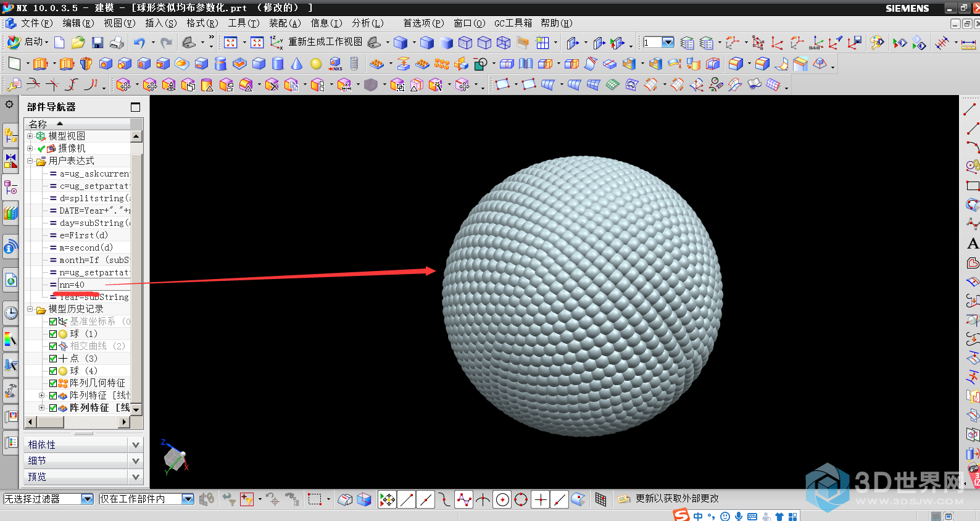
Task: Open the 编辑(E) menu
Action: [x=78, y=23]
